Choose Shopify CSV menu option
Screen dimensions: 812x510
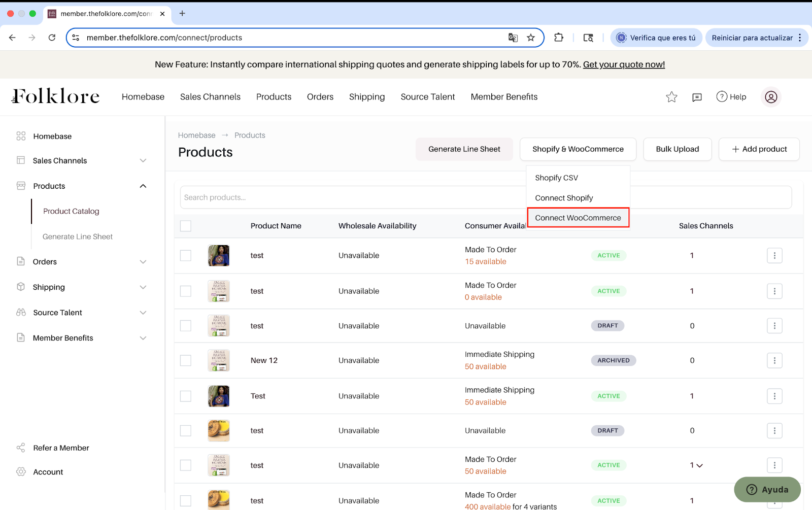click(556, 178)
